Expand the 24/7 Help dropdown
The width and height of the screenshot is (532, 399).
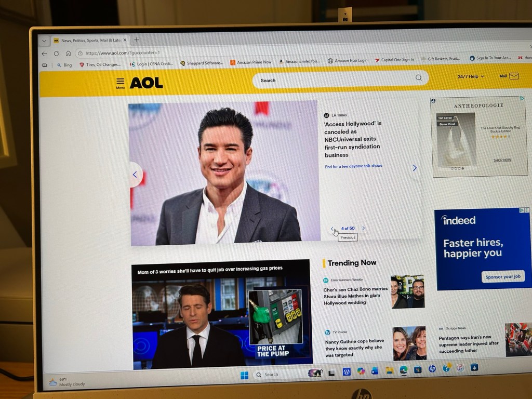[x=470, y=76]
